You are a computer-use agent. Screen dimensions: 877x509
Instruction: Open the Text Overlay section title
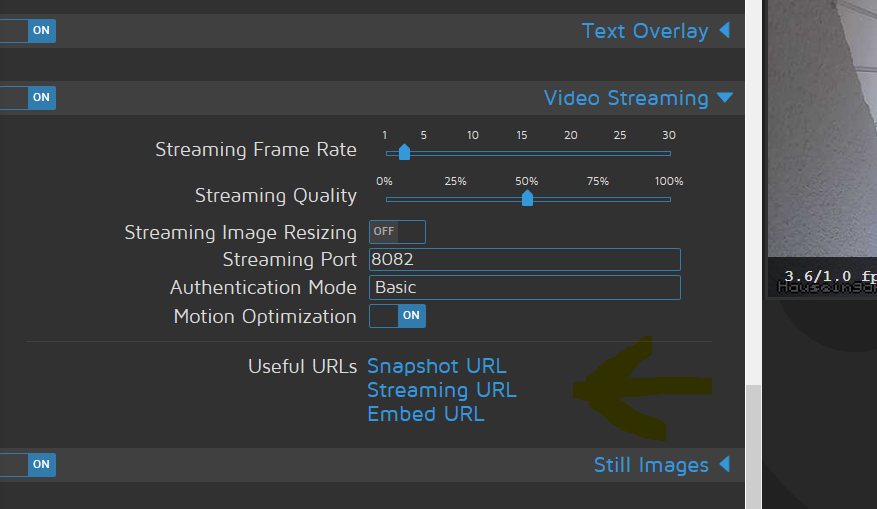[645, 31]
